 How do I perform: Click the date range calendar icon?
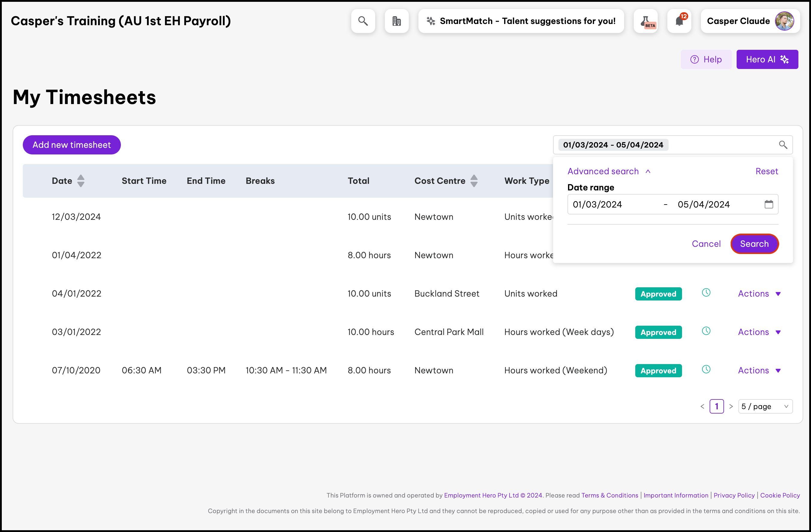[x=768, y=205]
